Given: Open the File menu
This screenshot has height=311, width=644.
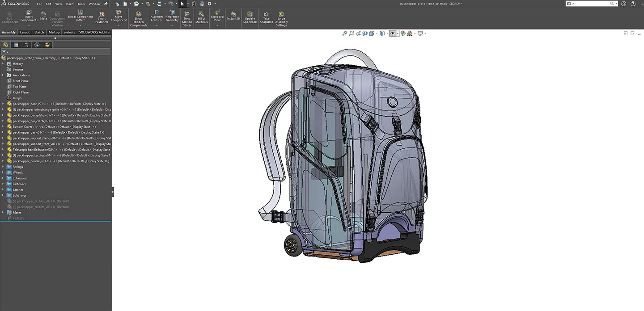Looking at the screenshot, I should pos(39,4).
